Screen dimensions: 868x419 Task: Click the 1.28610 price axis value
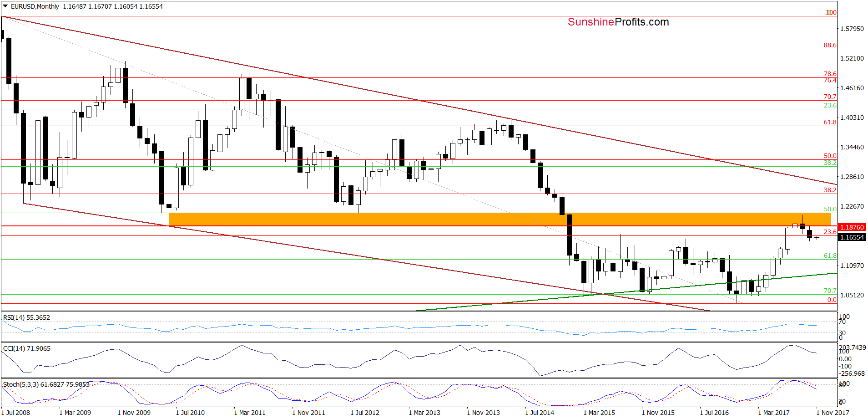pos(852,177)
